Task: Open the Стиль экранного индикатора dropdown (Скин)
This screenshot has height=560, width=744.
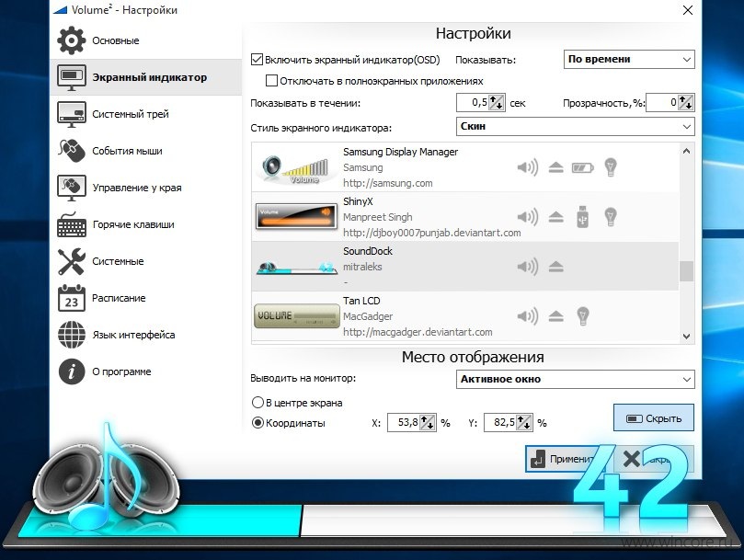Action: pyautogui.click(x=575, y=127)
